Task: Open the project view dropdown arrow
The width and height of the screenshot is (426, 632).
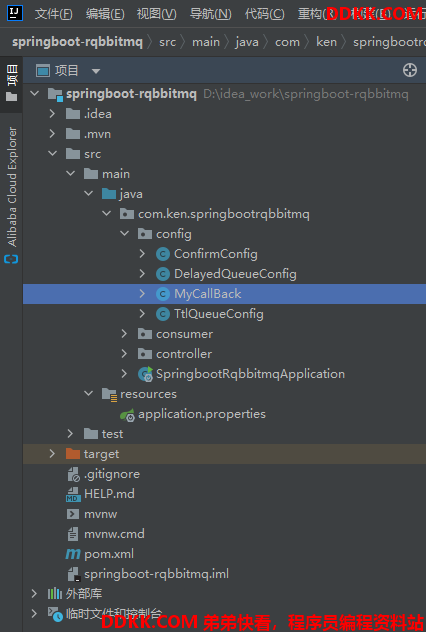Action: pos(96,71)
